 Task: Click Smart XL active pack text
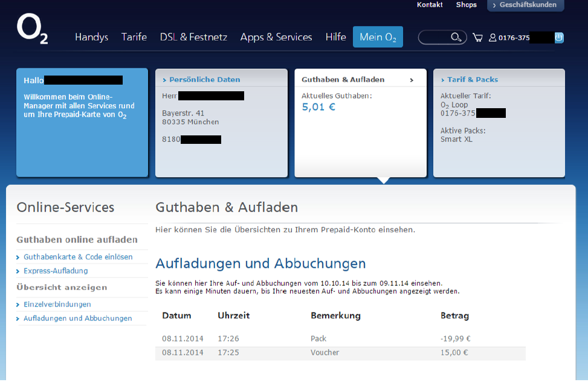[456, 140]
